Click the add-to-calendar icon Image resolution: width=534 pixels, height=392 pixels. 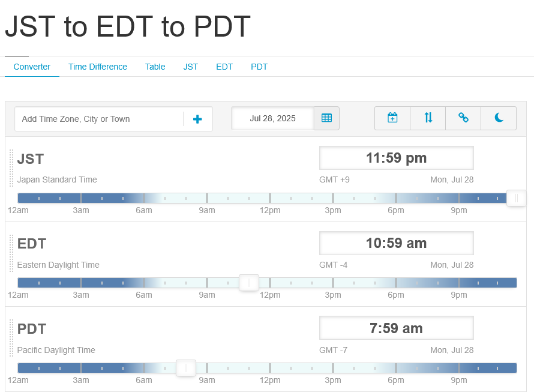(392, 118)
